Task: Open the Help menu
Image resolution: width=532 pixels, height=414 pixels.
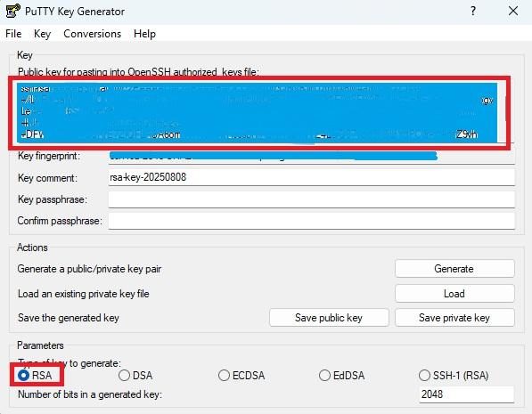Action: (144, 34)
